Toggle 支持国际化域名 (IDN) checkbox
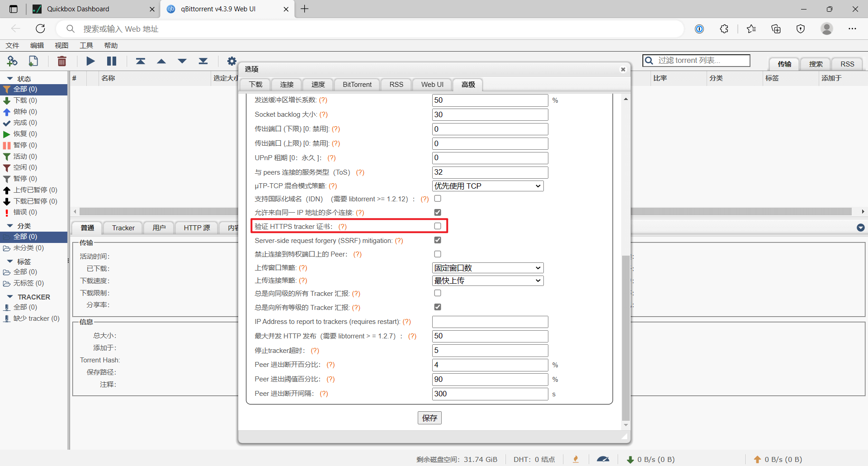Screen dimensions: 868x466 tap(438, 199)
